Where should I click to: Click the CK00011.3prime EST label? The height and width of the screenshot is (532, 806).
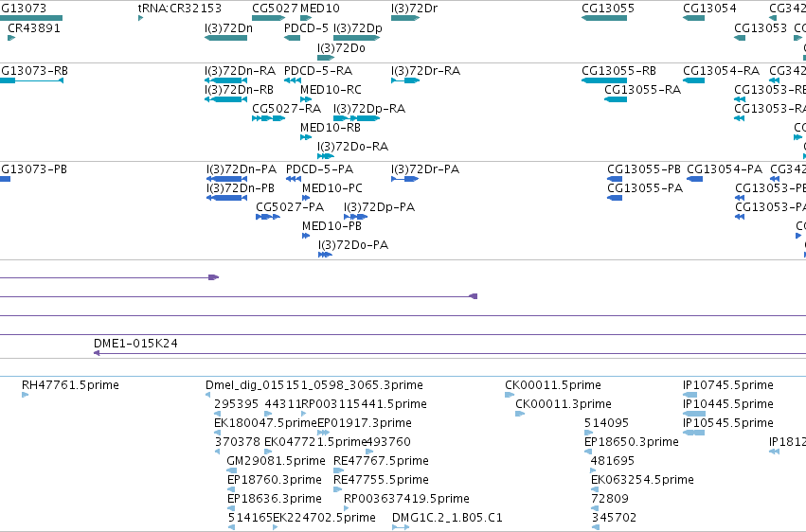(x=564, y=404)
